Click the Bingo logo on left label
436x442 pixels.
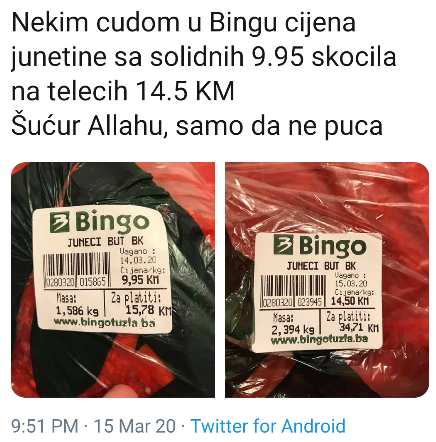pos(99,222)
